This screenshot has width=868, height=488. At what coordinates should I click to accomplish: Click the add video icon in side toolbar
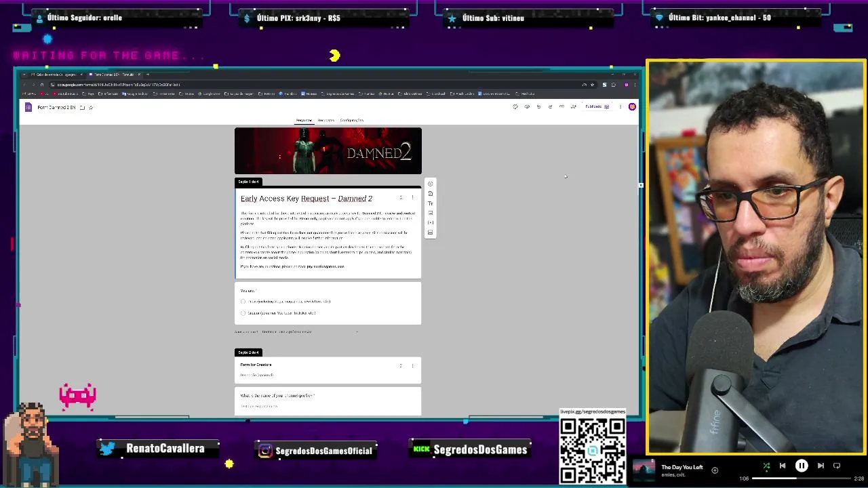click(430, 222)
